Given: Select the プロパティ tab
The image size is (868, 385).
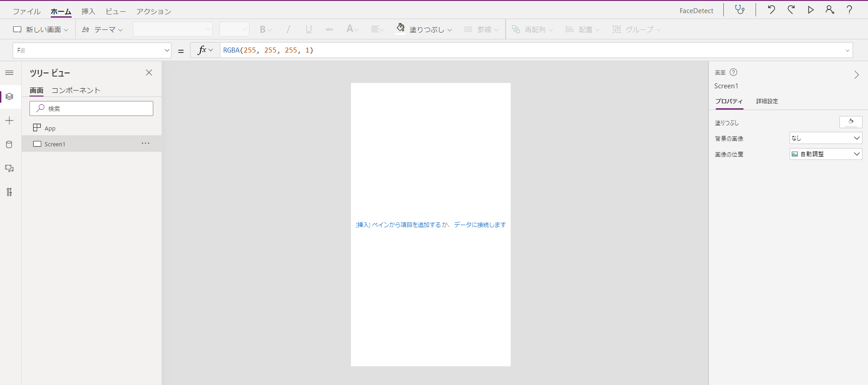Looking at the screenshot, I should (729, 101).
